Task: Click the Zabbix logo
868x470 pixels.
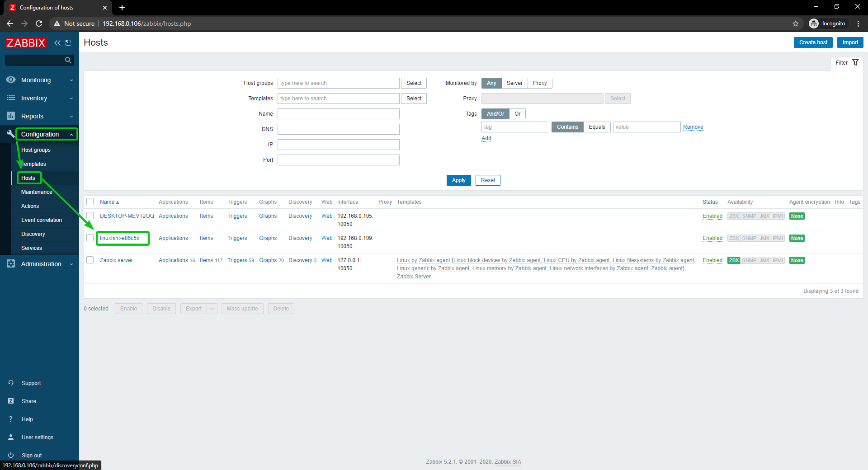Action: [26, 43]
